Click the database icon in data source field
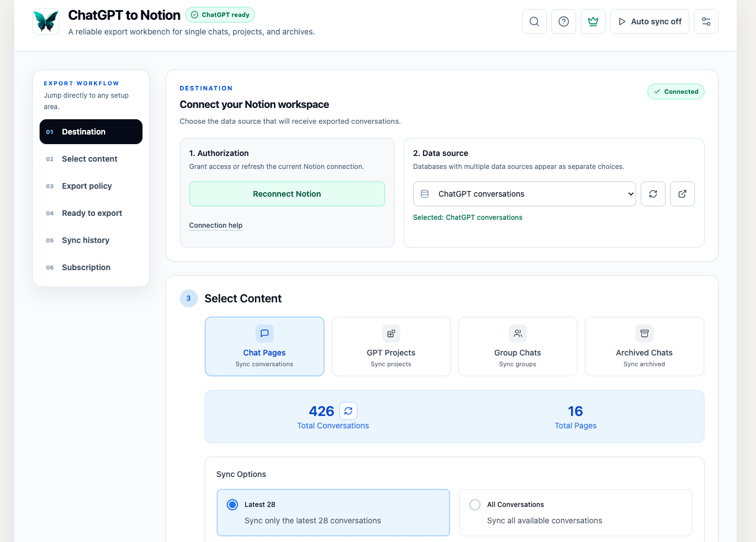The height and width of the screenshot is (542, 756). (425, 194)
